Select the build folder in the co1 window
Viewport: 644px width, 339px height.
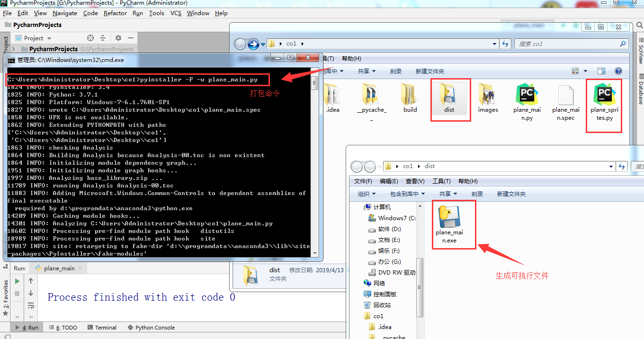pyautogui.click(x=410, y=99)
